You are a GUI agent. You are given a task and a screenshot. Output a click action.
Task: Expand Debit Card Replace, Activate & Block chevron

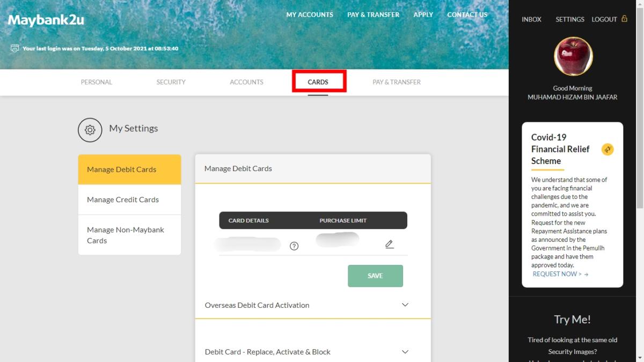[405, 352]
